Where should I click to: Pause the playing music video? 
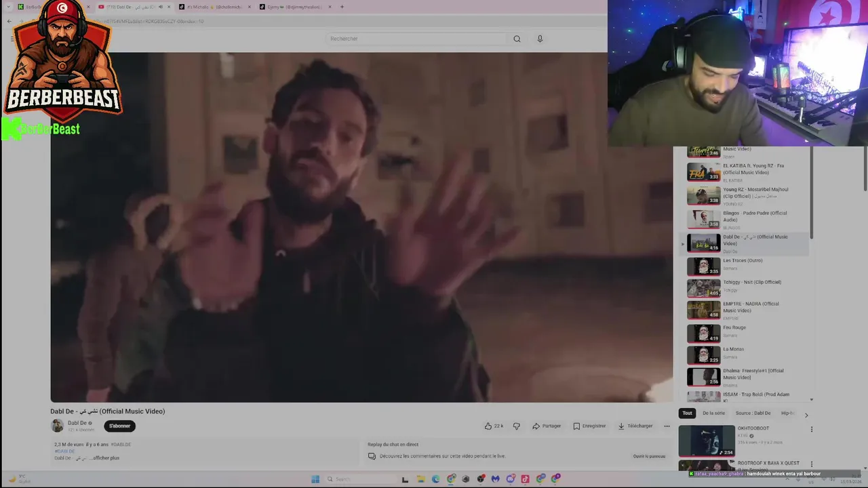(x=361, y=227)
